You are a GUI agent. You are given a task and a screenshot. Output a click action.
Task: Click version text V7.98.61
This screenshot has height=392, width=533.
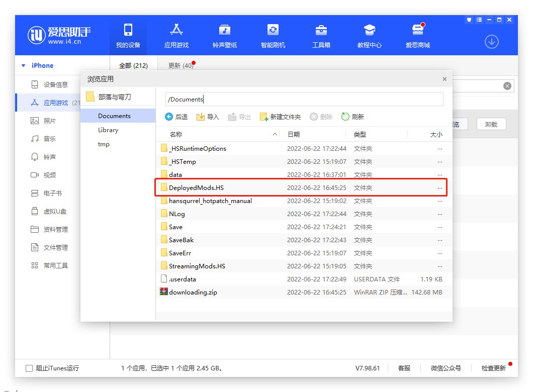368,368
